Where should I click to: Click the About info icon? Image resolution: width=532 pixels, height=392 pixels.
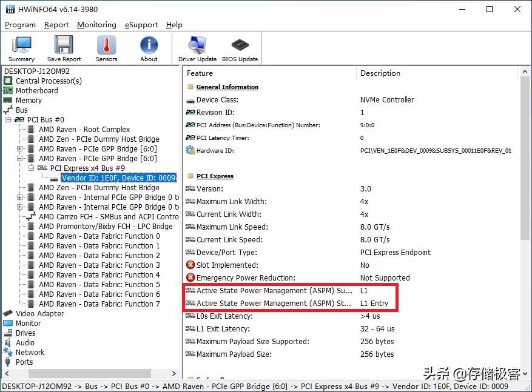(x=149, y=48)
